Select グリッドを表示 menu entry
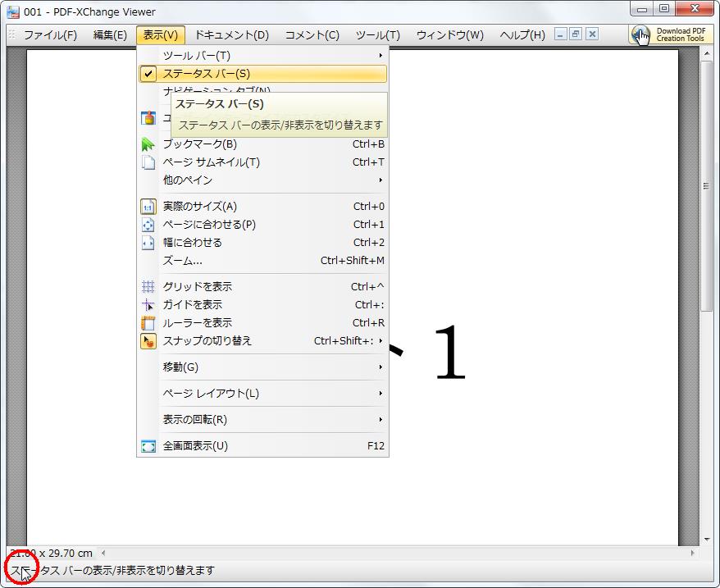 pos(262,287)
